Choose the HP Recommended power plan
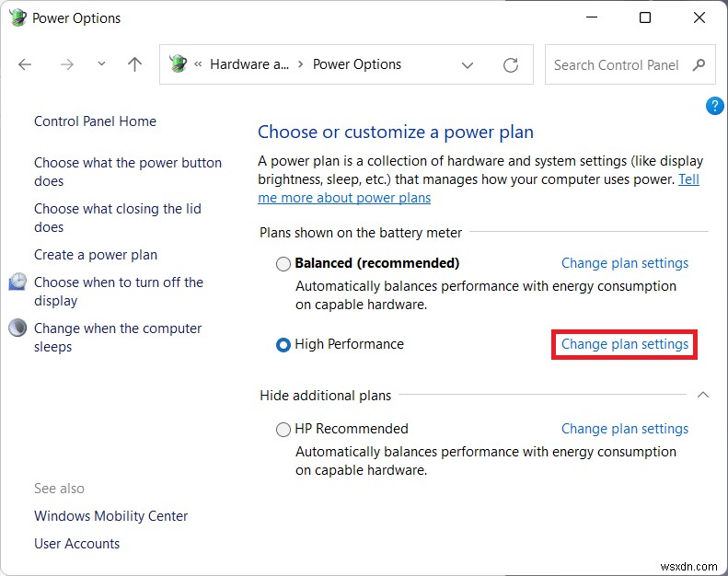The height and width of the screenshot is (576, 728). pos(283,430)
